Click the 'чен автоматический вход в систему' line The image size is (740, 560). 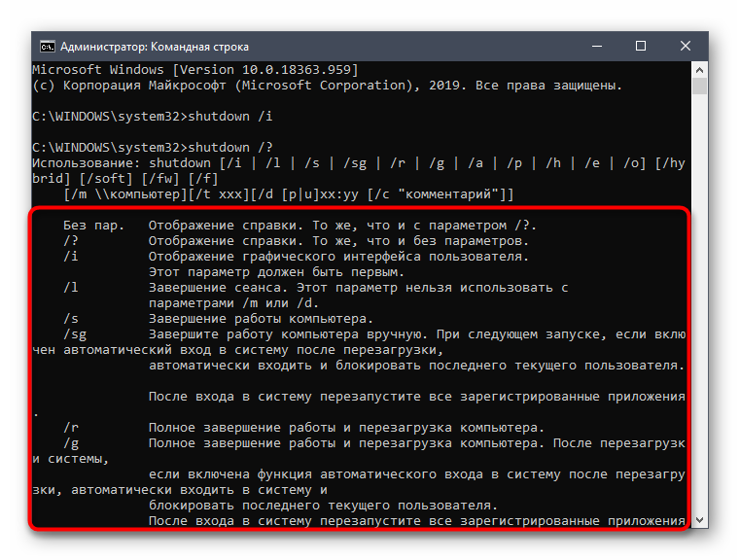[238, 350]
